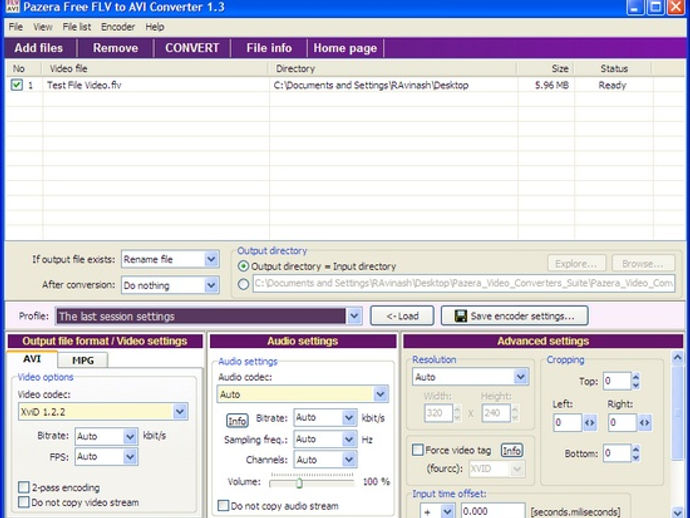This screenshot has width=690, height=518.
Task: Click the Remove toolbar button
Action: point(115,48)
